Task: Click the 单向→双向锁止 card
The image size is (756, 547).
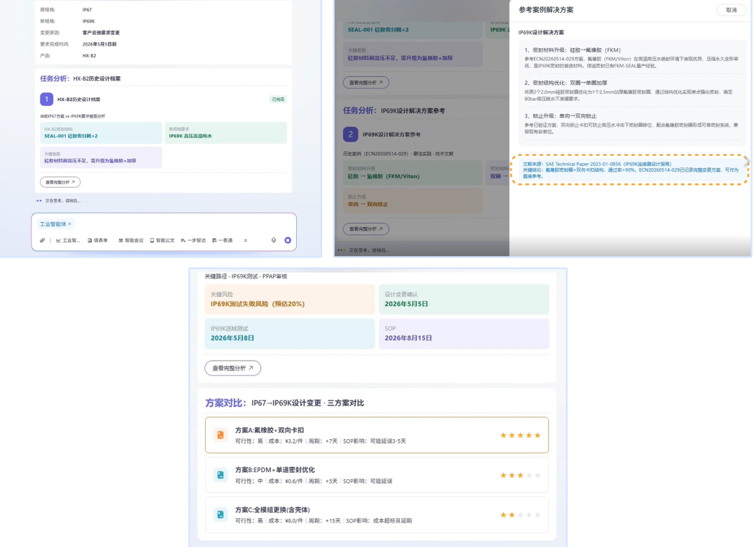Action: click(x=412, y=201)
